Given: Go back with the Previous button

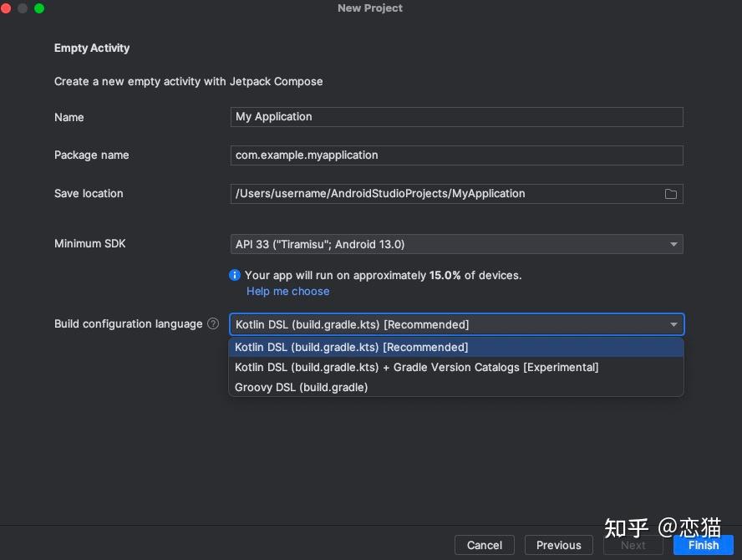Looking at the screenshot, I should click(x=558, y=545).
